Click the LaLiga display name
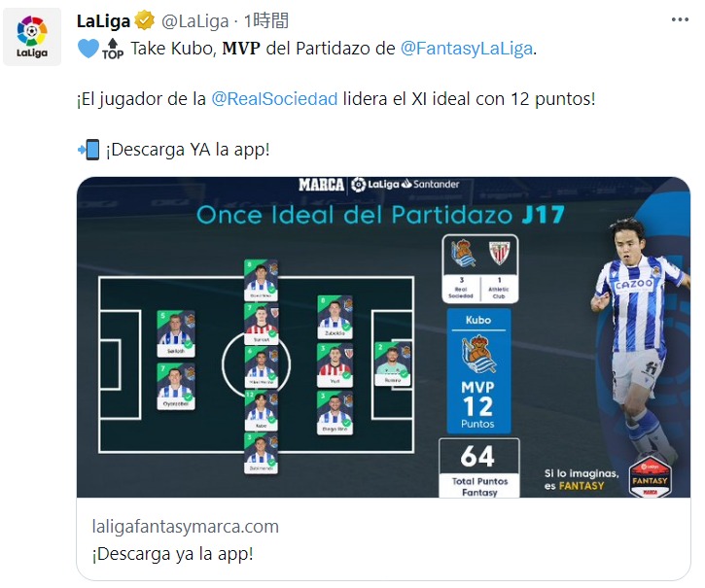Viewport: 705px width, 588px height. [103, 21]
